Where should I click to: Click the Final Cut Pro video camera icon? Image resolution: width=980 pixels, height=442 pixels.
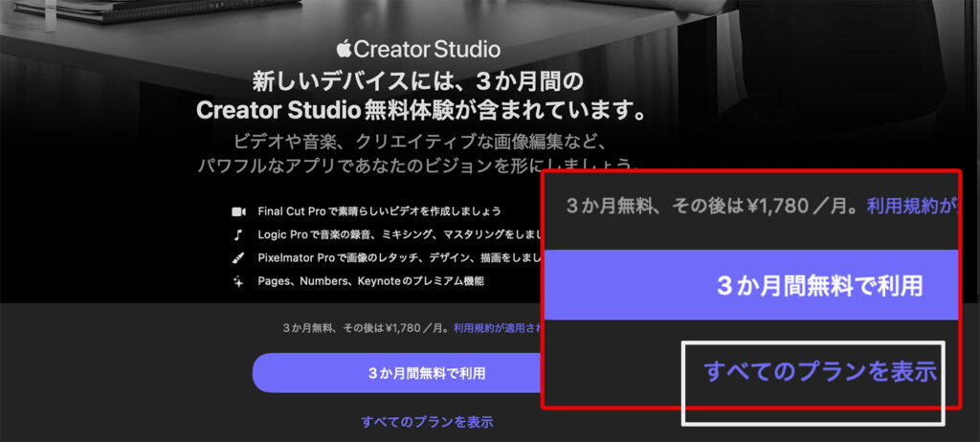click(238, 210)
